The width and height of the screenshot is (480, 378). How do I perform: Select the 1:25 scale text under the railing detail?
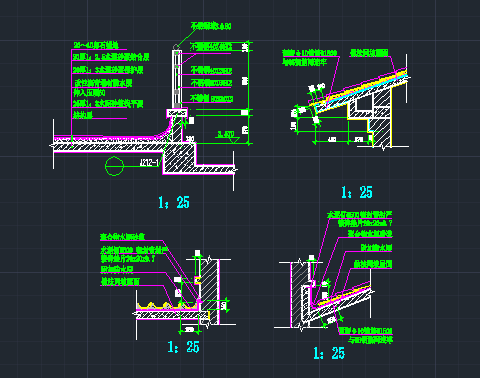point(174,202)
